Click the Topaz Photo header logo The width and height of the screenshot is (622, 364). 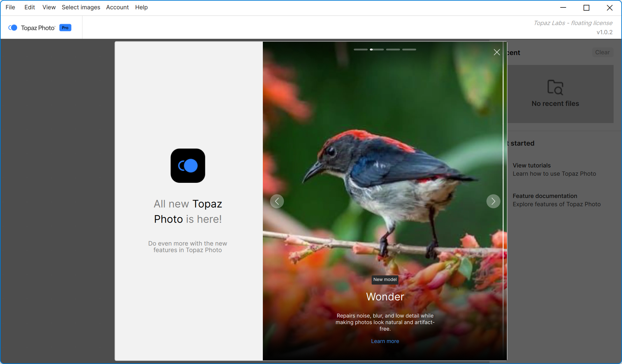click(x=32, y=28)
